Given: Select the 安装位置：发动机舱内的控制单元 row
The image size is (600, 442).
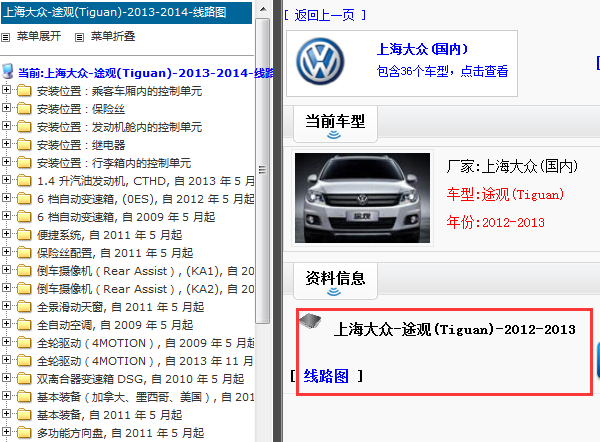Looking at the screenshot, I should click(119, 127).
